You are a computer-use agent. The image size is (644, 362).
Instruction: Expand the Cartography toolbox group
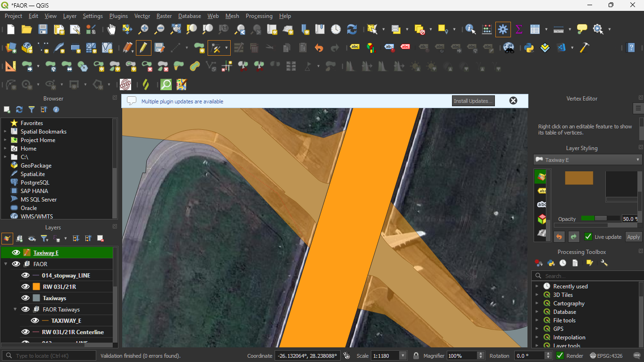click(x=536, y=303)
